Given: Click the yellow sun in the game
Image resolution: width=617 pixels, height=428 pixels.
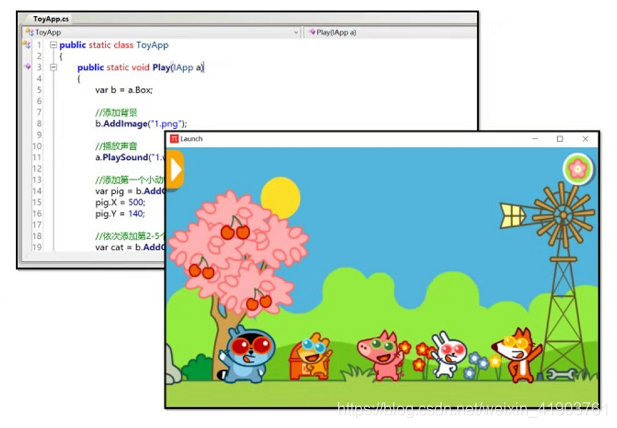Looking at the screenshot, I should 283,196.
